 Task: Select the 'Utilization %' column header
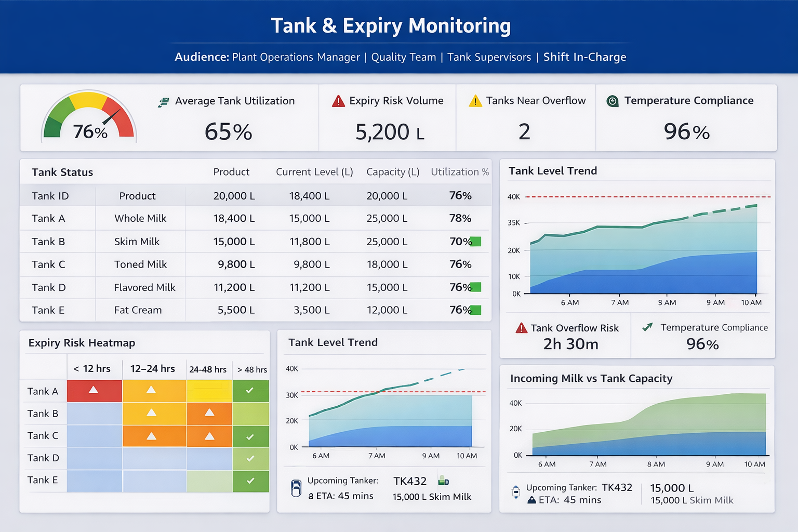(460, 172)
